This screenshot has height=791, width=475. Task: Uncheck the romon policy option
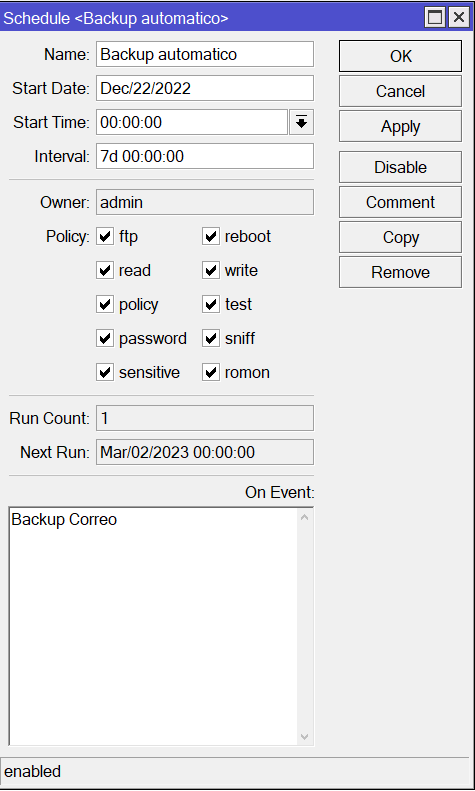(x=211, y=372)
